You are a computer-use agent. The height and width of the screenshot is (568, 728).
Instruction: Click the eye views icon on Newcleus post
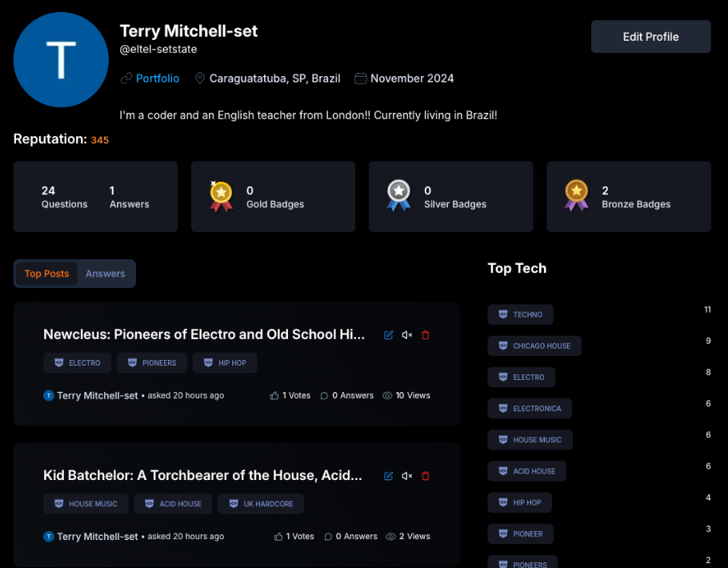coord(387,396)
